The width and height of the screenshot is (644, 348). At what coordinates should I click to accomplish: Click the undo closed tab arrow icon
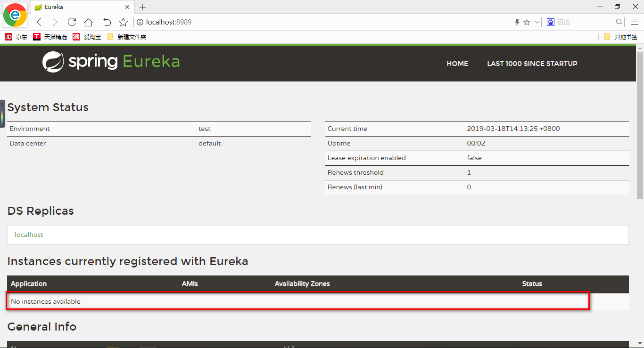point(107,22)
